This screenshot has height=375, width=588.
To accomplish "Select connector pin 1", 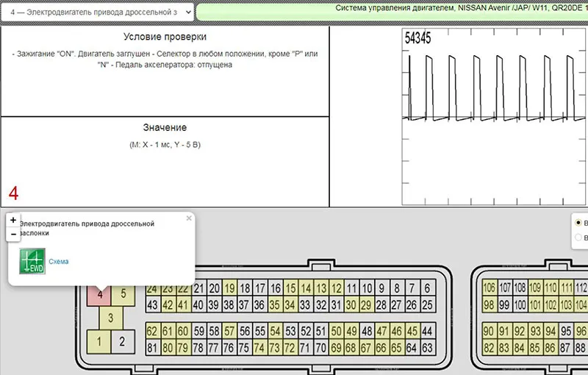I will (x=98, y=340).
